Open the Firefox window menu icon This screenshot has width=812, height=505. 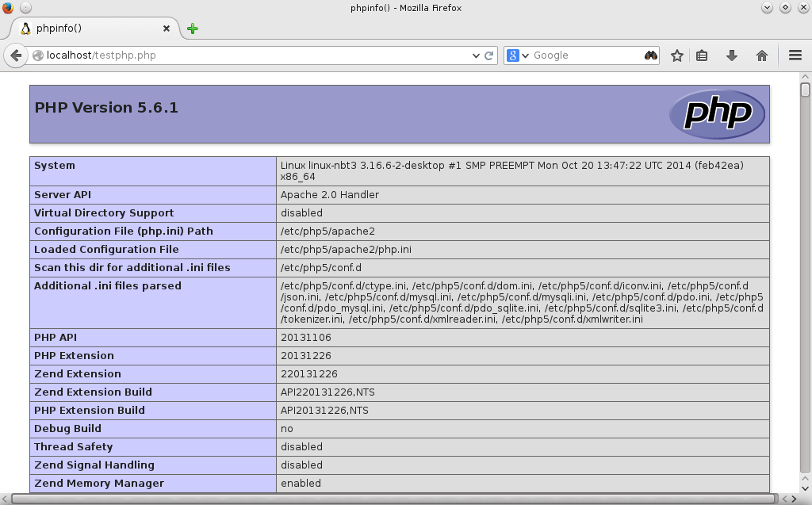[x=7, y=8]
